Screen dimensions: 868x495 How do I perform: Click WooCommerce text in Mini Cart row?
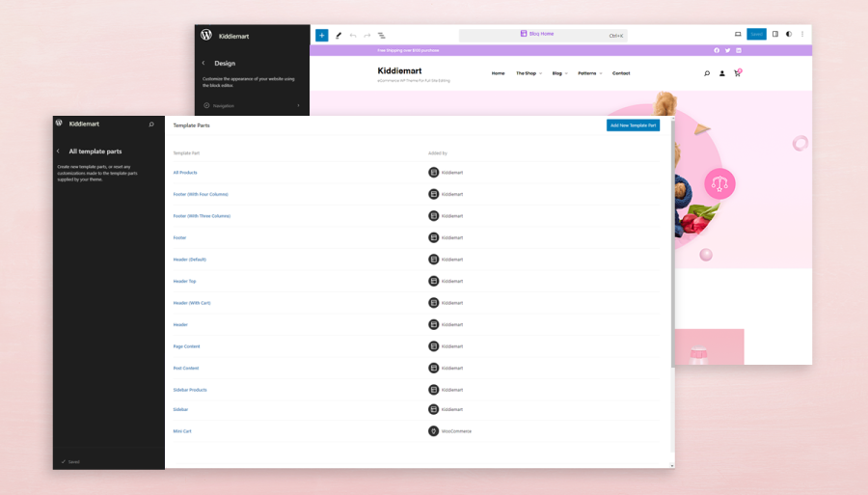[456, 430]
